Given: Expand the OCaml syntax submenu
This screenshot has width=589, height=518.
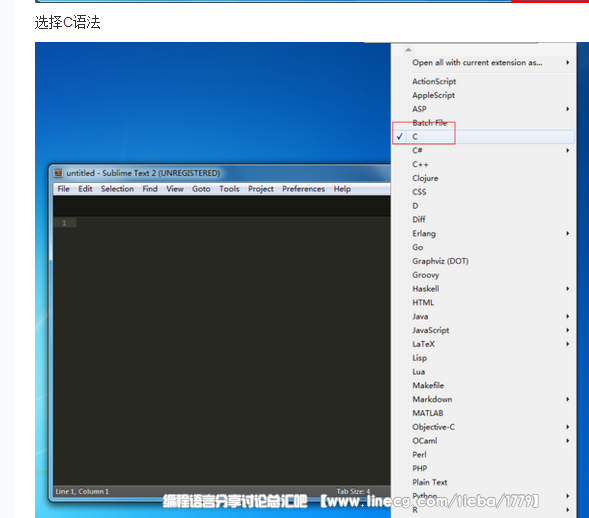Looking at the screenshot, I should pos(483,441).
